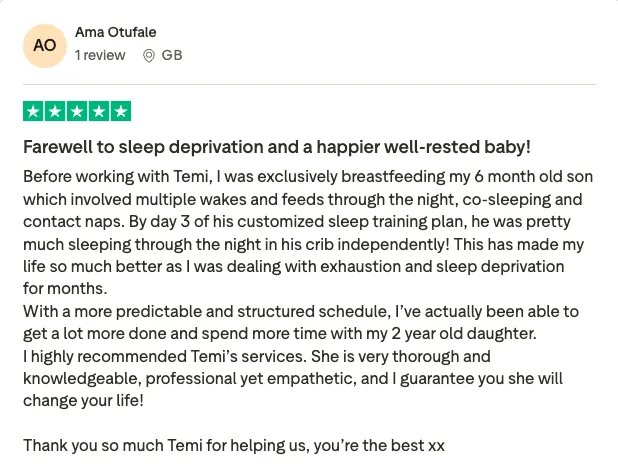The width and height of the screenshot is (618, 472).
Task: Click the "2 year old daughter" phrase
Action: 464,334
